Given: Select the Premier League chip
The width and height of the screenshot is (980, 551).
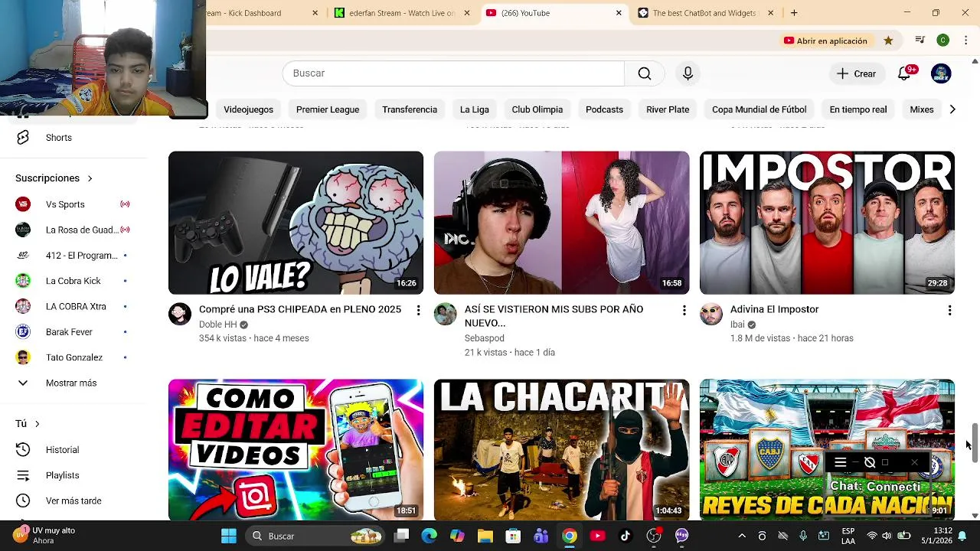Looking at the screenshot, I should click(328, 109).
